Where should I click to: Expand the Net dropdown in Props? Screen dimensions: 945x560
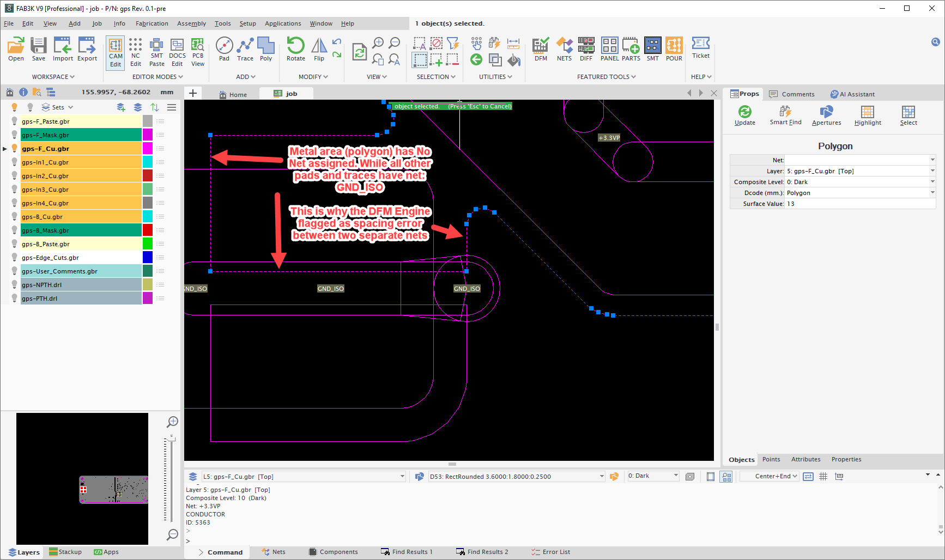click(932, 160)
